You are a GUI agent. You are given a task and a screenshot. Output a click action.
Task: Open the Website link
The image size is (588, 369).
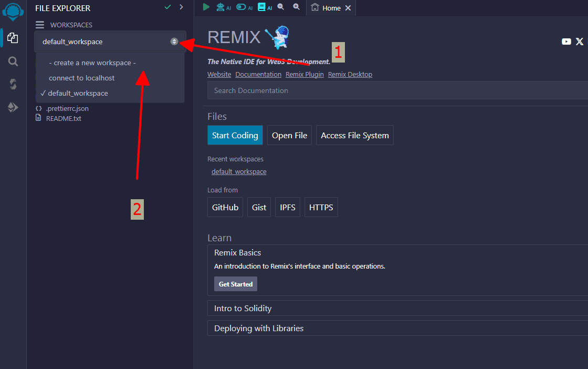click(x=219, y=74)
